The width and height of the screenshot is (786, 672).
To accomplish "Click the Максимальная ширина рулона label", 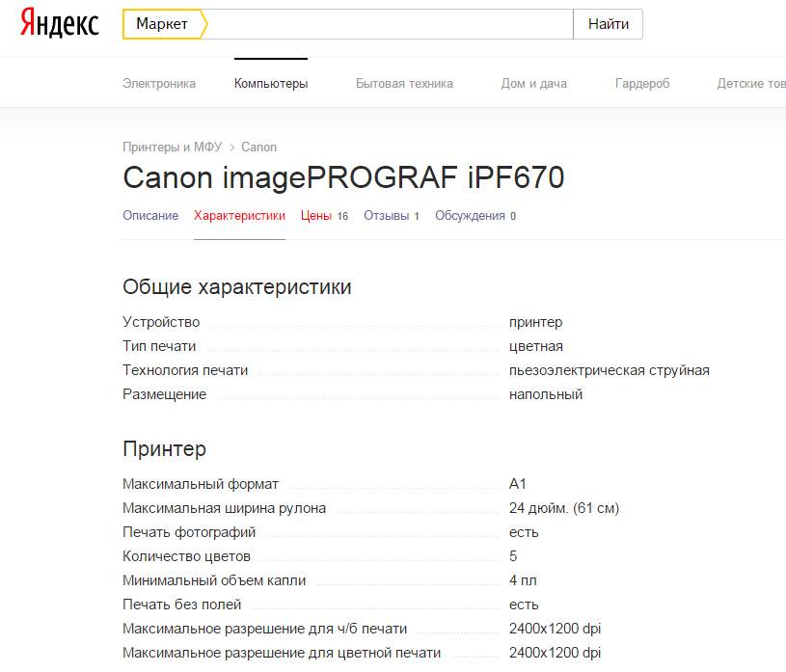I will tap(224, 508).
